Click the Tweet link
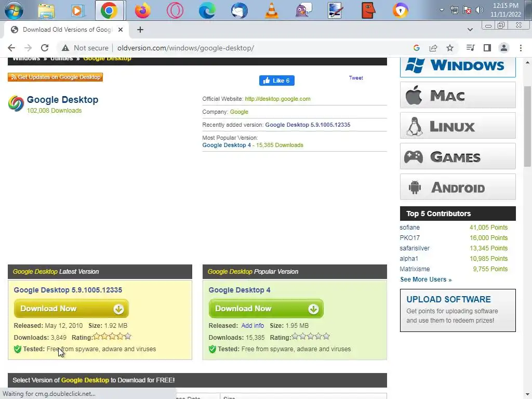 click(356, 78)
